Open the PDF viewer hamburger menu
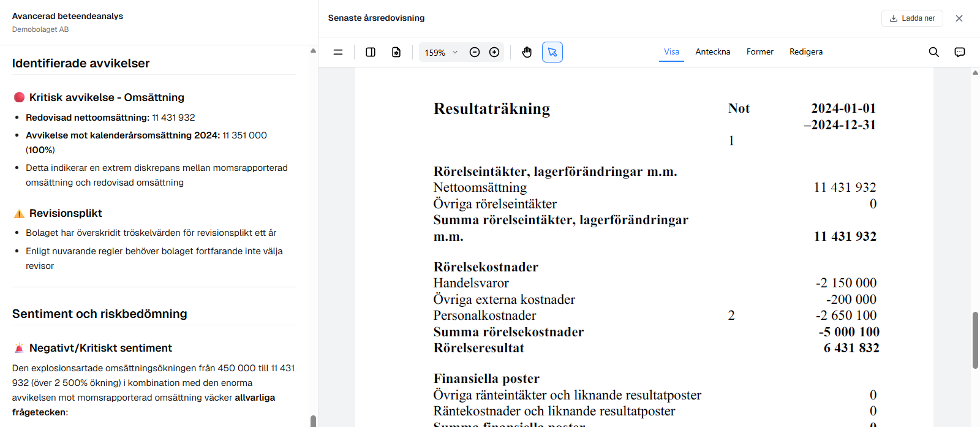Screen dimensions: 980x427 (x=337, y=52)
